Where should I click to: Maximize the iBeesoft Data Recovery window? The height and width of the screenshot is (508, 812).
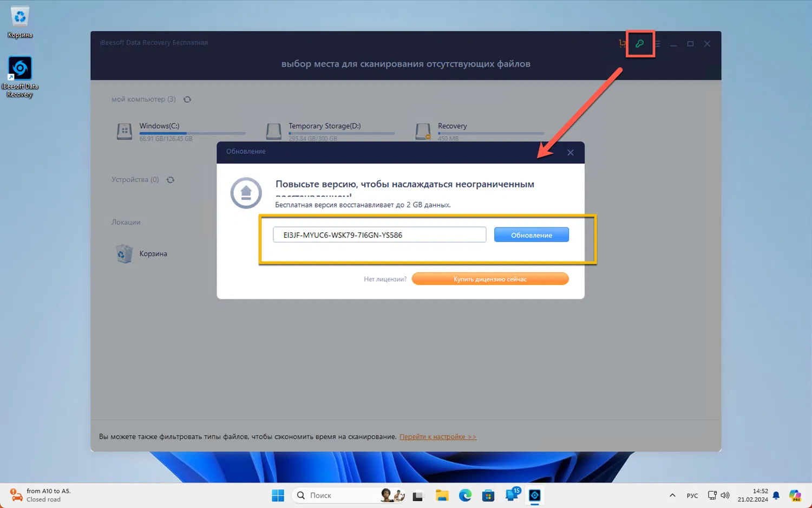coord(690,44)
